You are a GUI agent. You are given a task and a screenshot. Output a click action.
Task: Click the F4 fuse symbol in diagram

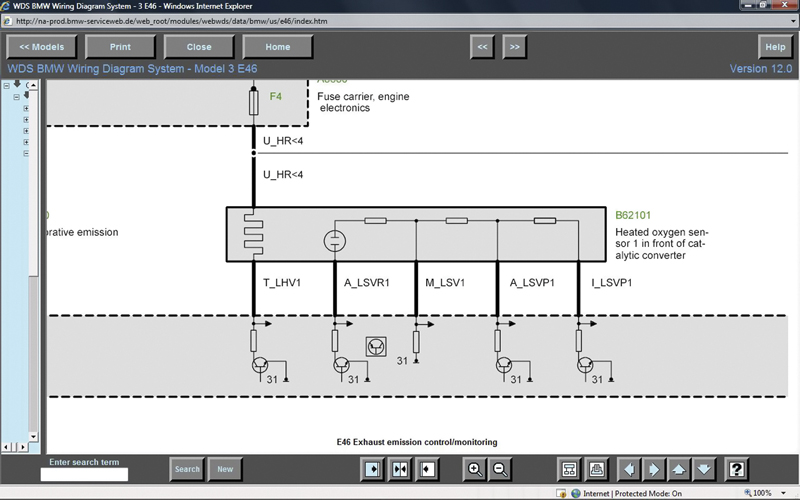pos(254,101)
